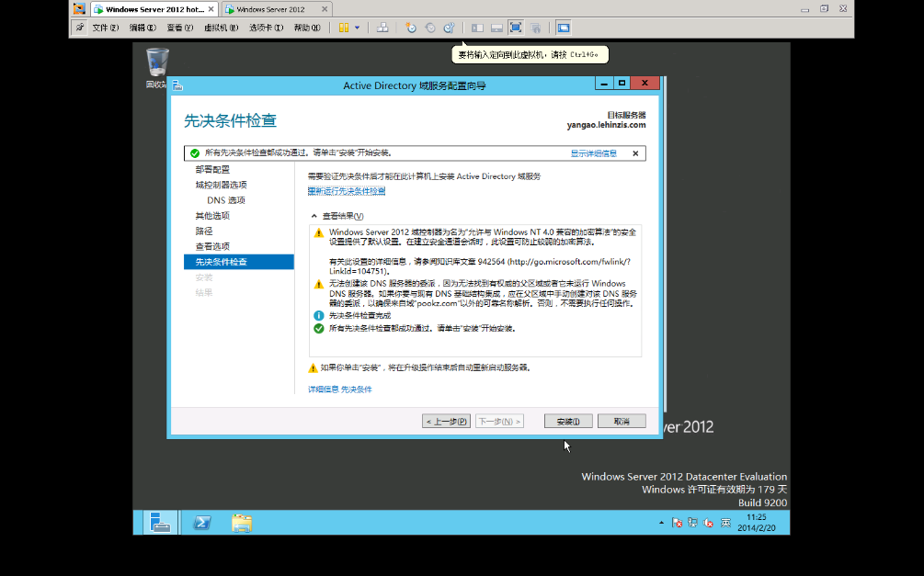924x576 pixels.
Task: Click the full screen mode toolbar icon
Action: tap(516, 28)
